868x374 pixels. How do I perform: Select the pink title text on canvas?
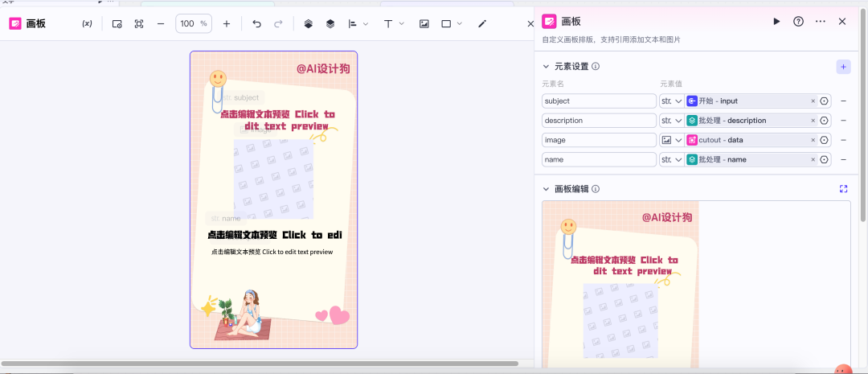pyautogui.click(x=278, y=120)
